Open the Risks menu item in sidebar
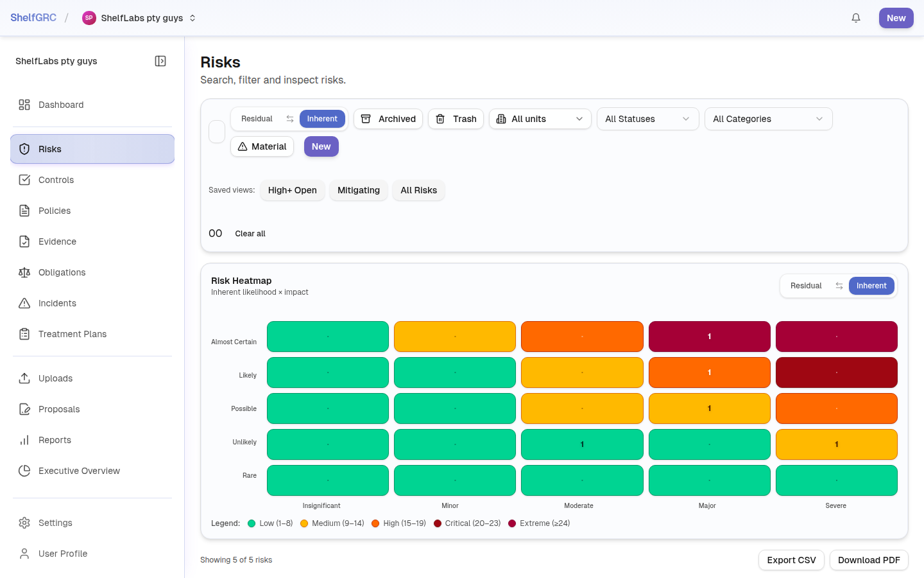 coord(92,149)
